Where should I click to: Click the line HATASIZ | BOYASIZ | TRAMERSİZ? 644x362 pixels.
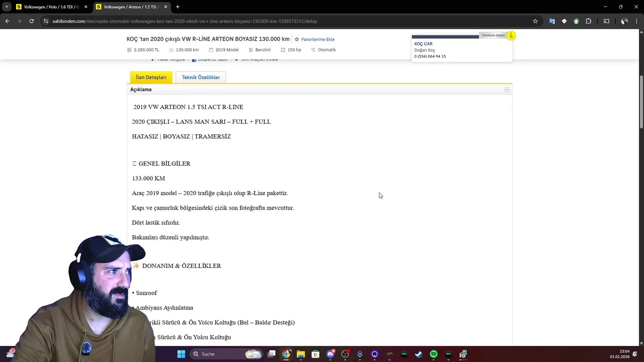click(181, 137)
